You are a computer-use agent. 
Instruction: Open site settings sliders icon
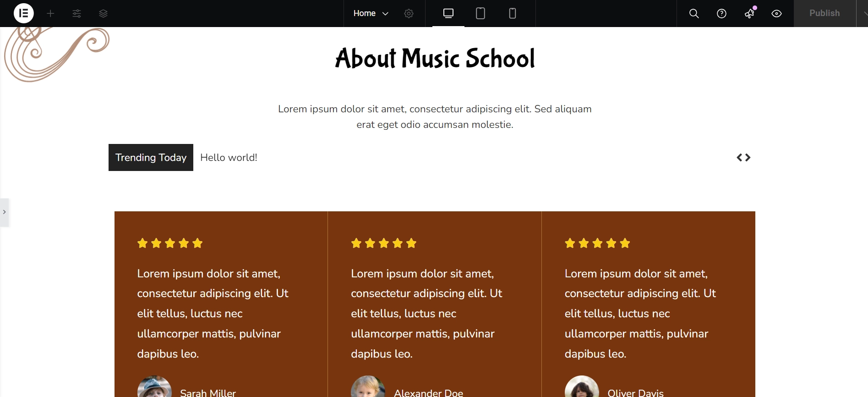tap(77, 13)
